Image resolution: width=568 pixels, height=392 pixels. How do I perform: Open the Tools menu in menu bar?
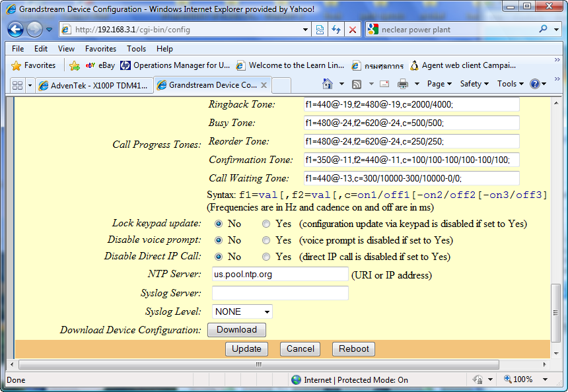coord(136,48)
